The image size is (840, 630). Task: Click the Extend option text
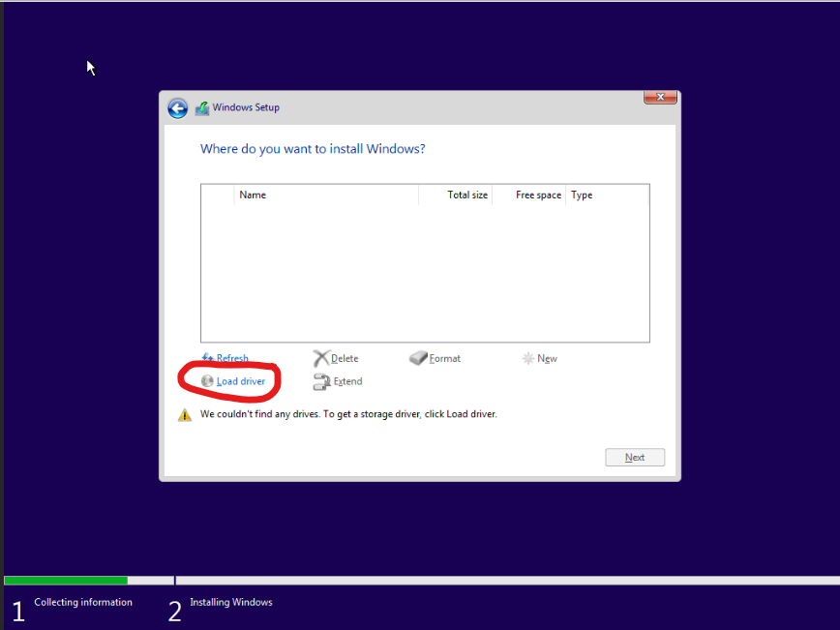(347, 381)
